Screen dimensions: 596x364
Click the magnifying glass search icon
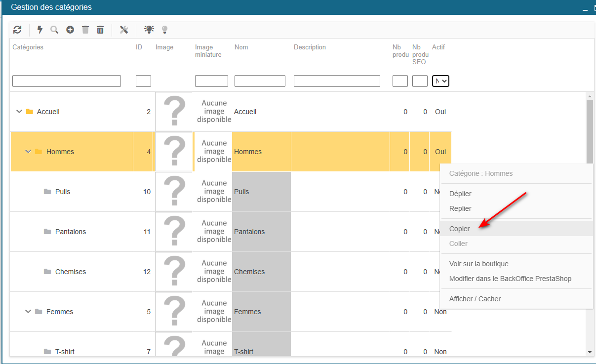point(54,30)
